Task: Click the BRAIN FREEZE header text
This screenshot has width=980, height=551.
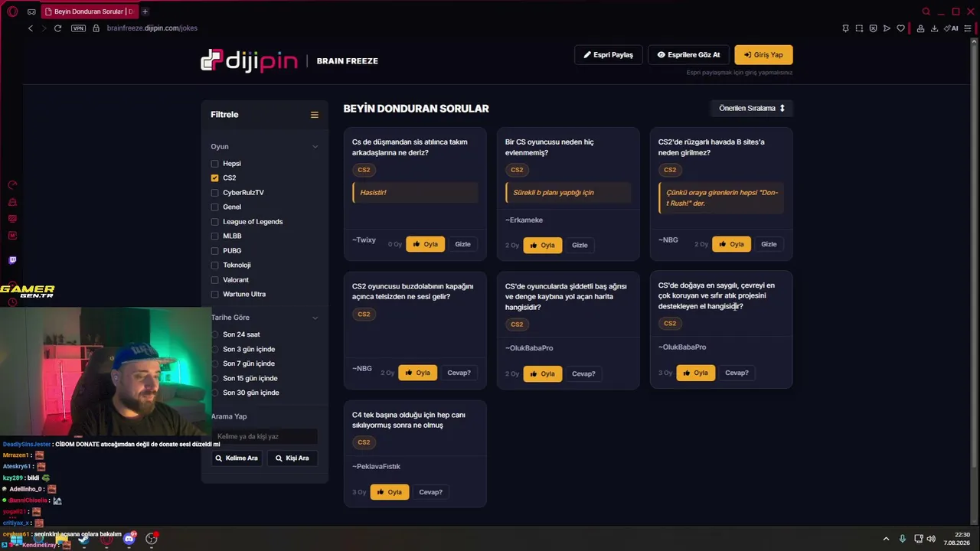Action: [348, 61]
